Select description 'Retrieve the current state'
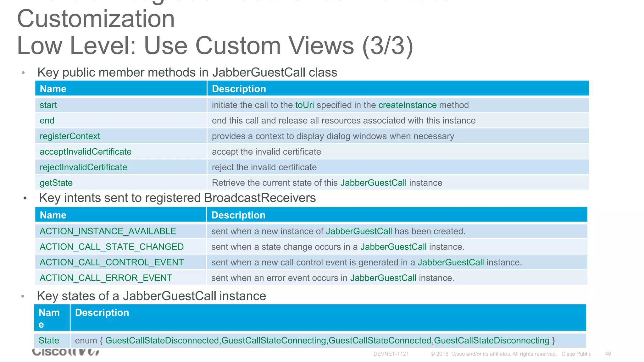The height and width of the screenshot is (362, 644). (327, 183)
